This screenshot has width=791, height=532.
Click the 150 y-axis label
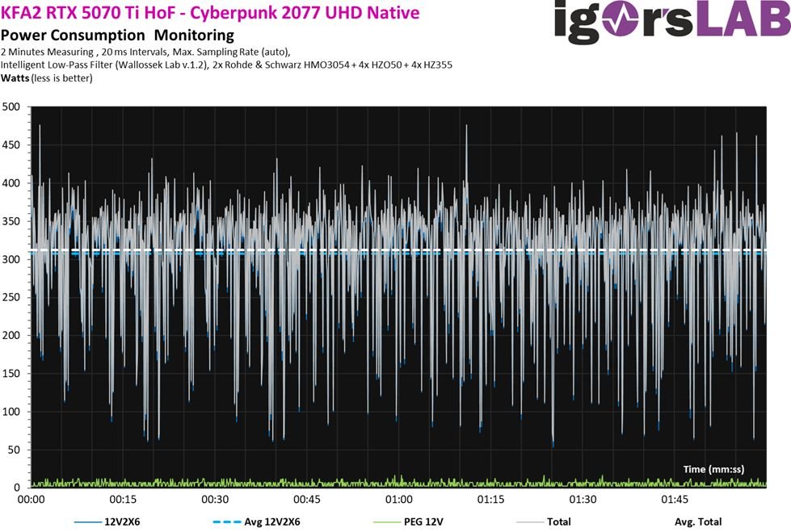[x=11, y=374]
